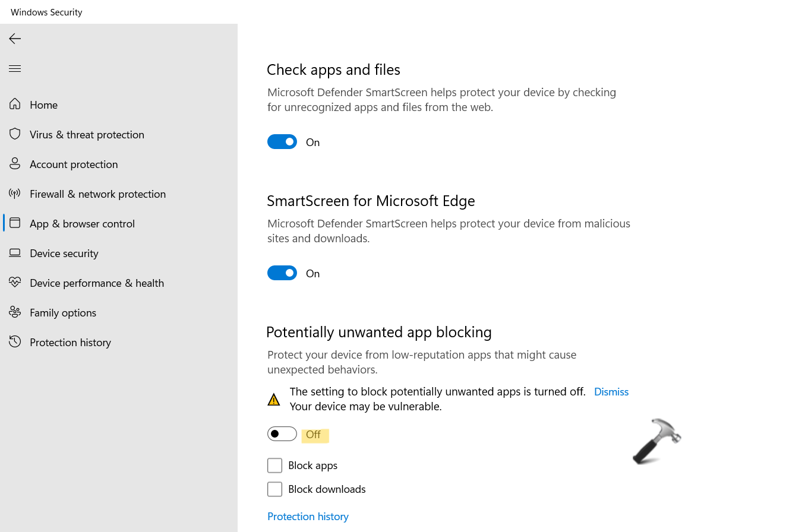Image resolution: width=786 pixels, height=532 pixels.
Task: Turn off Check apps and files toggle
Action: pos(282,142)
